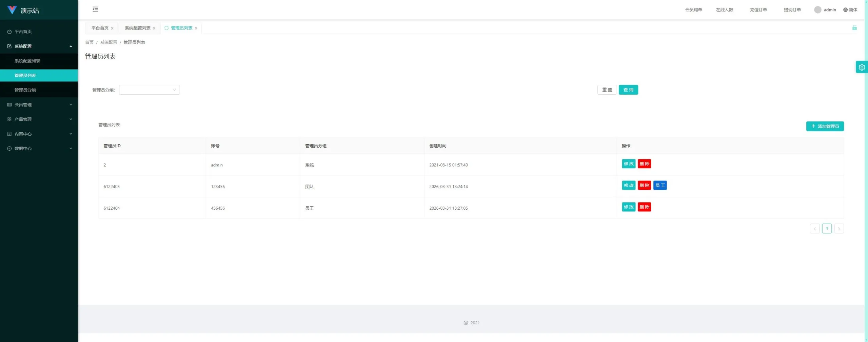Expand the 数据中心 sidebar menu
Screen dimensions: 868x342
39,148
